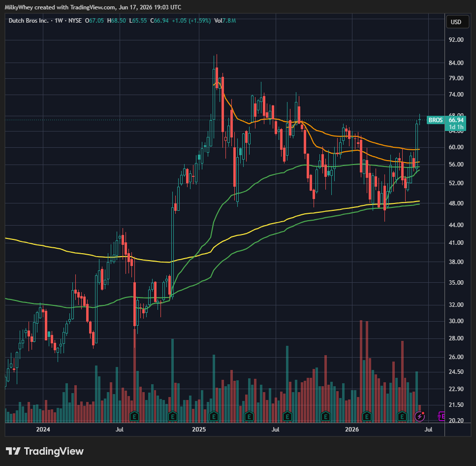Click the 52.00 price axis label

point(456,183)
